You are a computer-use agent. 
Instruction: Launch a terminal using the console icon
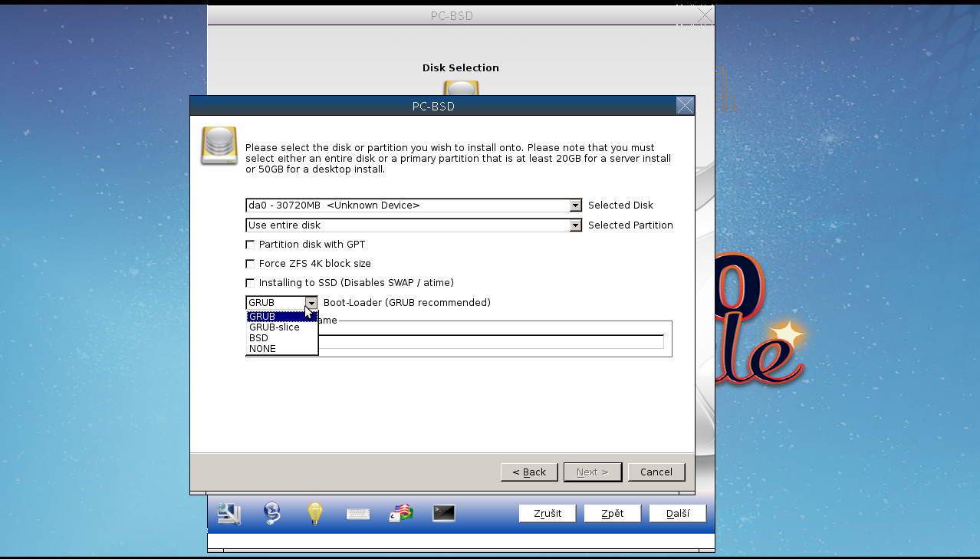[x=443, y=513]
